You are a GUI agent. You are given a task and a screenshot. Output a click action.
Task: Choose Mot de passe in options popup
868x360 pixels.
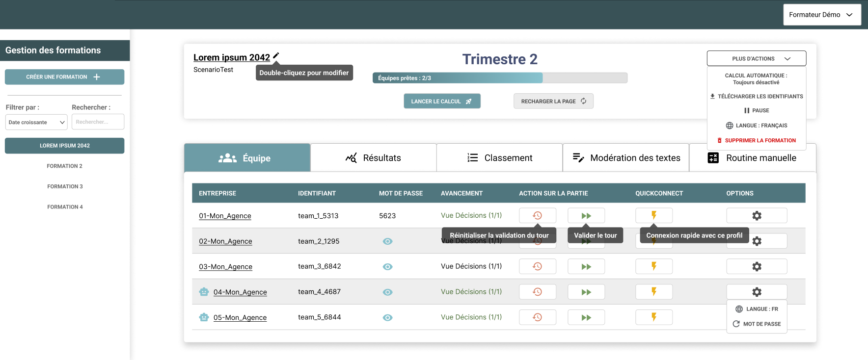point(757,324)
